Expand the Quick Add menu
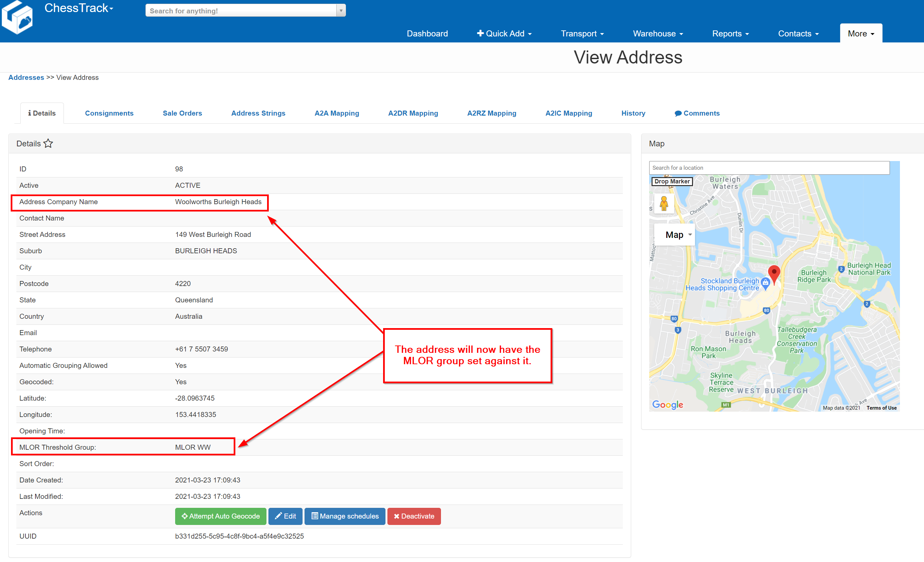Image resolution: width=924 pixels, height=562 pixels. pos(504,33)
